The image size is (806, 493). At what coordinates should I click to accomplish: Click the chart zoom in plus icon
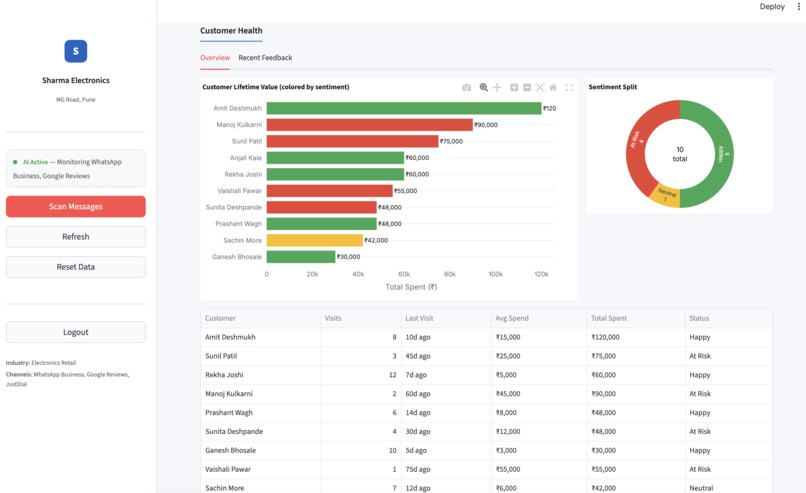(x=514, y=87)
